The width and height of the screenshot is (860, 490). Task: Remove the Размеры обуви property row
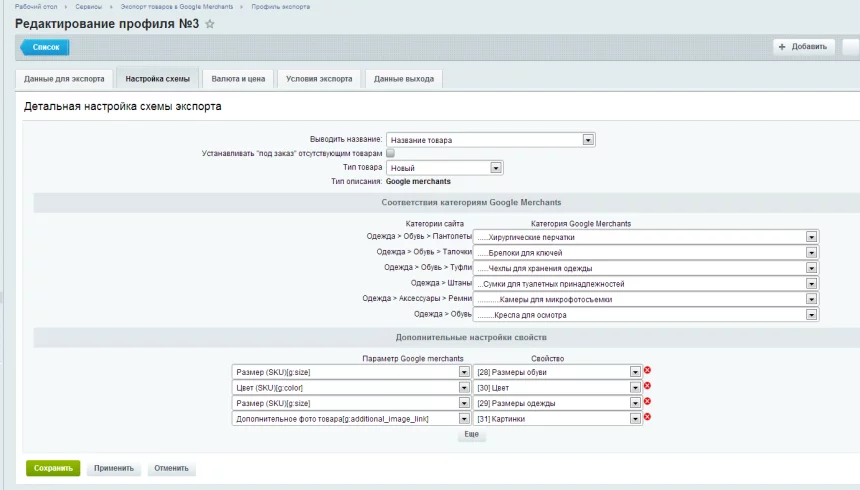tap(647, 371)
